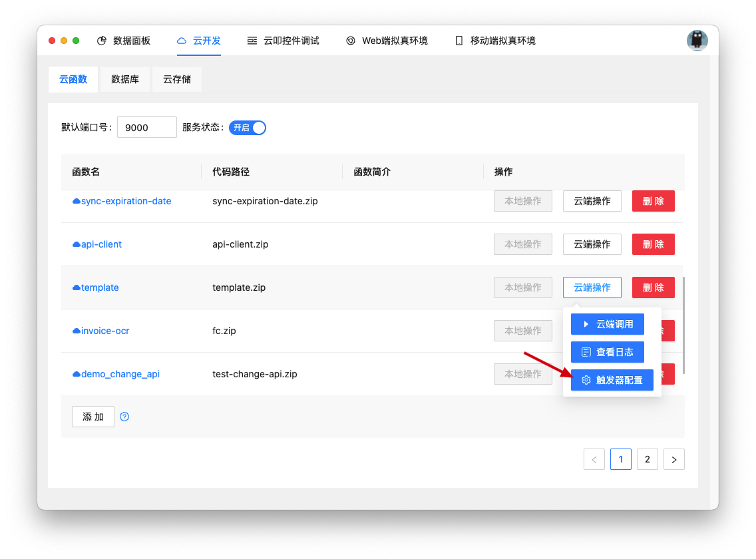
Task: Go to the next page arrow
Action: 673,459
